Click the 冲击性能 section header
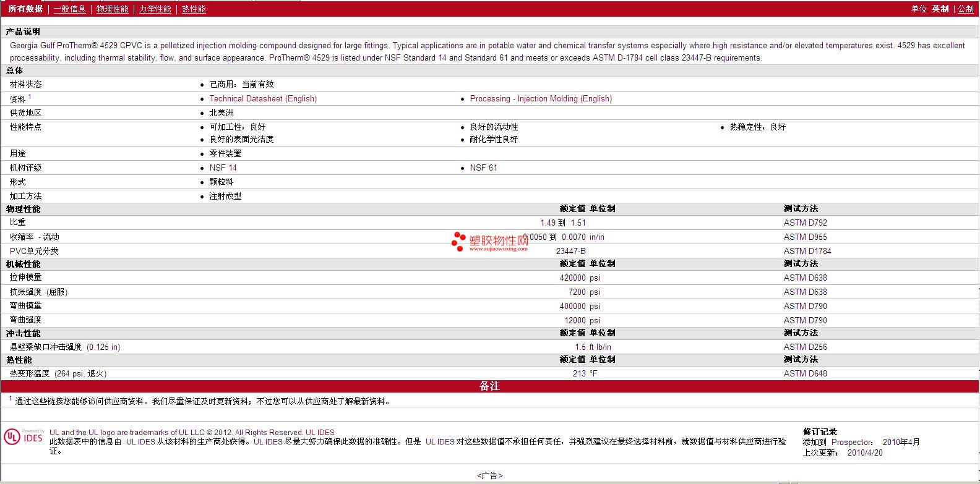The height and width of the screenshot is (484, 980). click(x=23, y=333)
